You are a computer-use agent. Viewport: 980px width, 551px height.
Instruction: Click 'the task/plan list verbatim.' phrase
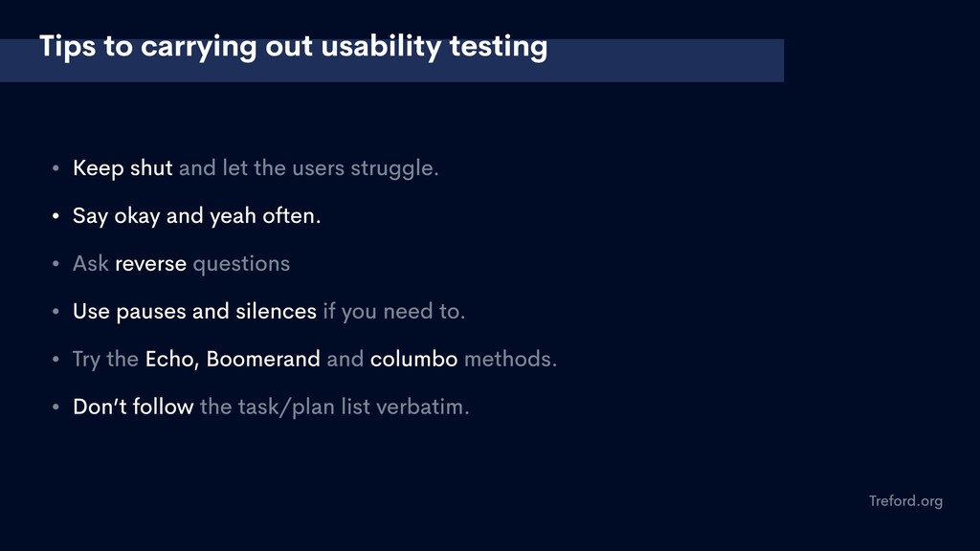(x=334, y=408)
